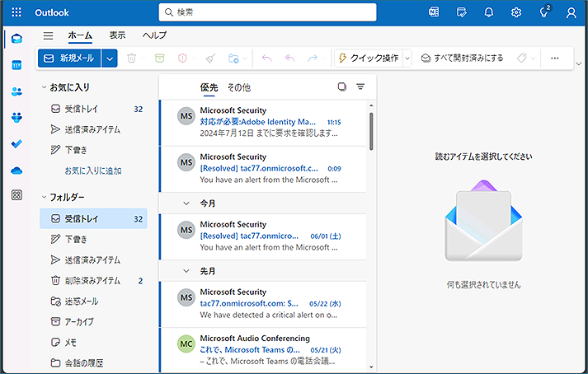
Task: Open Mail from the left app rail
Action: coord(16,39)
